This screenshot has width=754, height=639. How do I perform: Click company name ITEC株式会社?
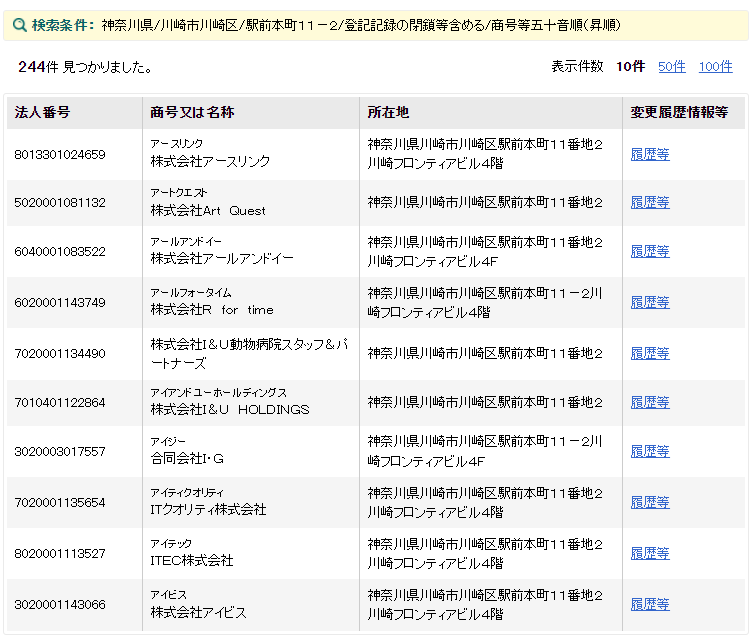192,561
